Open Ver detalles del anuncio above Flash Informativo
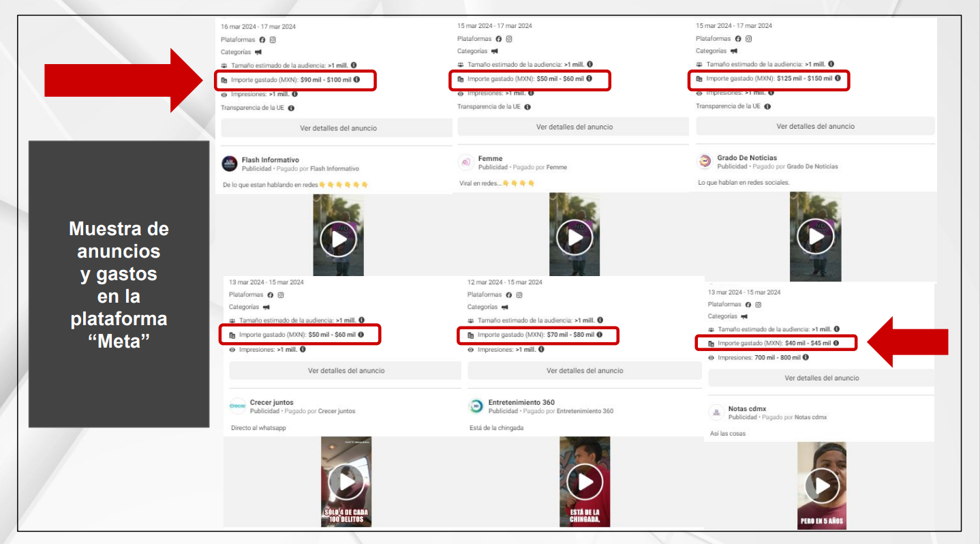 [337, 128]
